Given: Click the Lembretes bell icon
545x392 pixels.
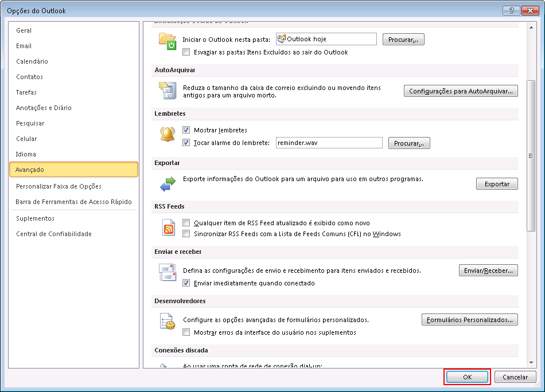Looking at the screenshot, I should (168, 134).
